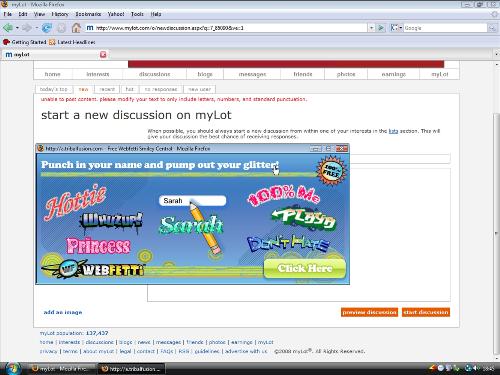
Task: Click the footer FAQs link
Action: tap(167, 351)
